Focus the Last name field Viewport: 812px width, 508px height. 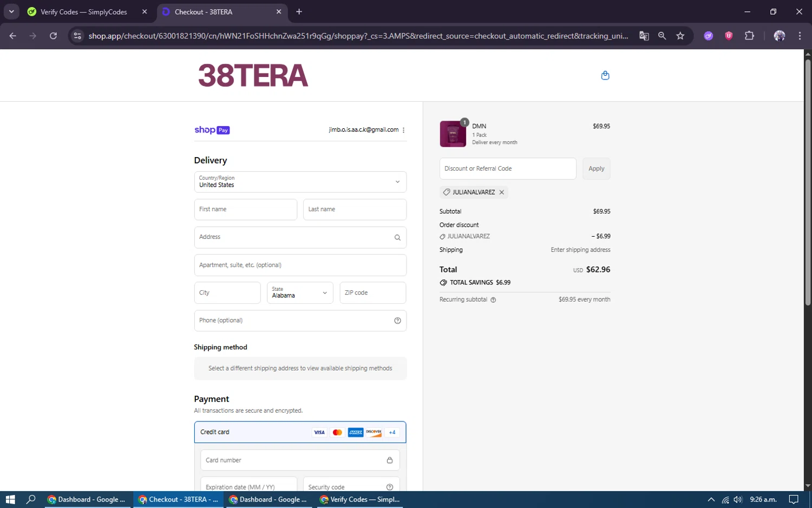355,210
